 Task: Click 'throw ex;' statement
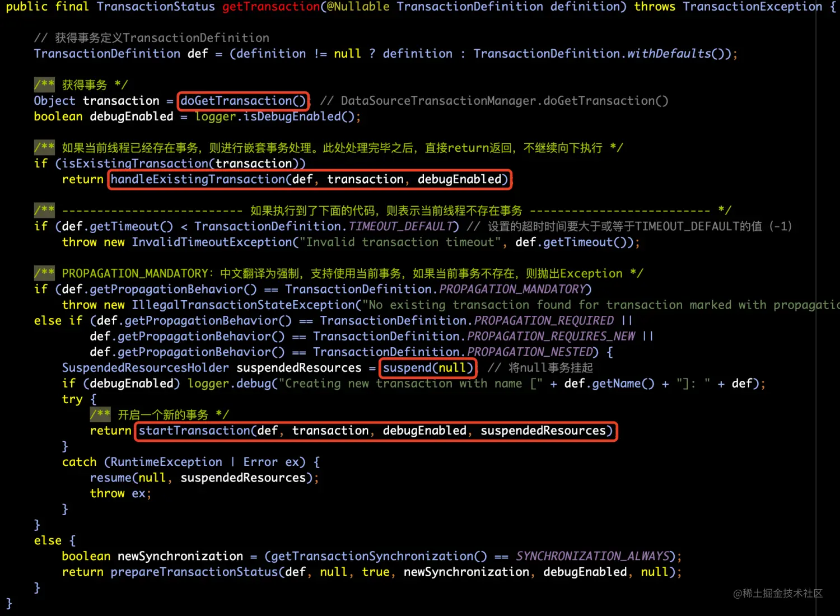(x=120, y=493)
